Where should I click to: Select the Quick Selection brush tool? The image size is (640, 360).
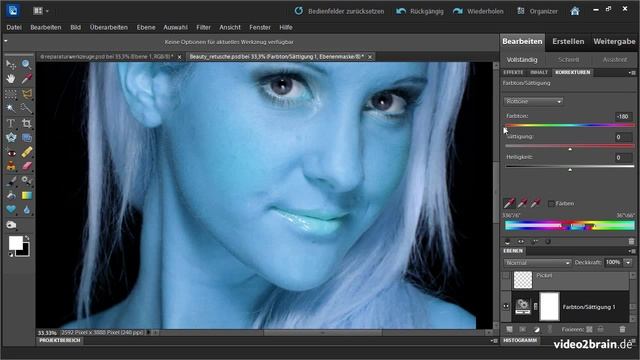click(27, 109)
